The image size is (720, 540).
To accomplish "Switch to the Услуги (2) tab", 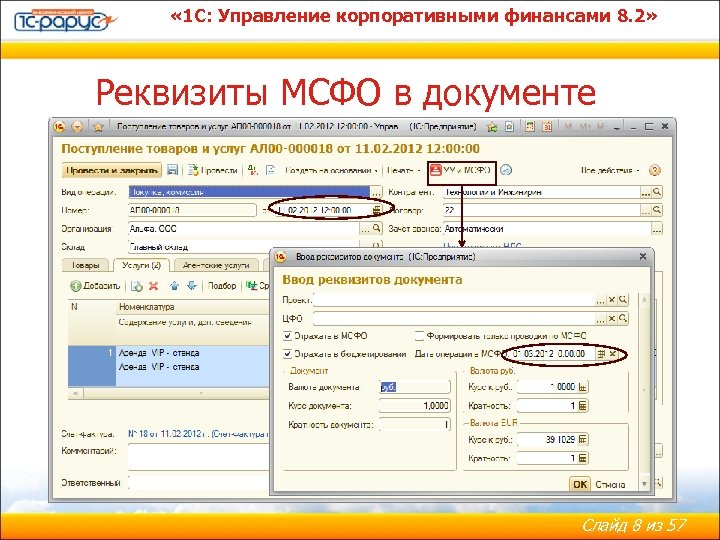I will coord(141,265).
